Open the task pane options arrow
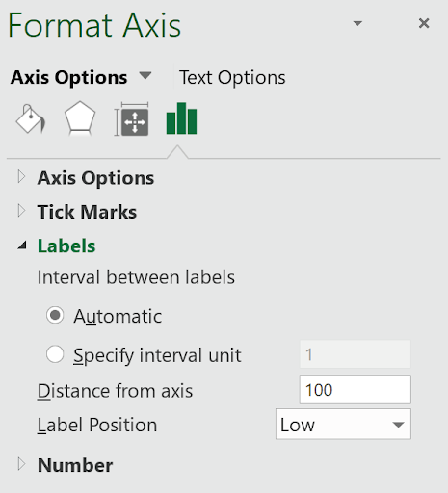 point(357,23)
